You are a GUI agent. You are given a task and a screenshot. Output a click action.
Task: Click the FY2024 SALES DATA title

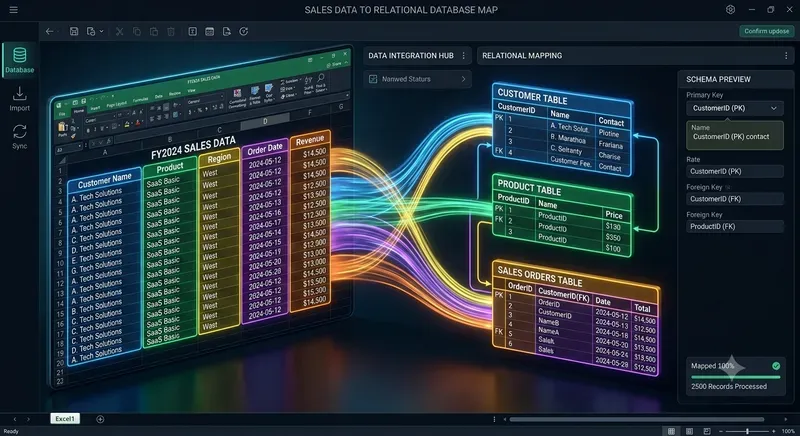point(193,148)
